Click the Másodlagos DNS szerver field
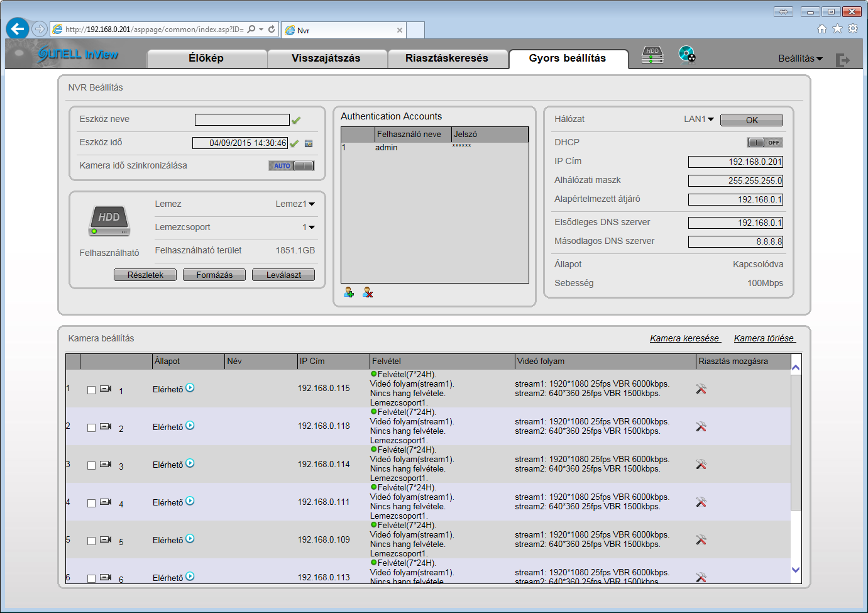Viewport: 868px width, 613px height. (735, 241)
